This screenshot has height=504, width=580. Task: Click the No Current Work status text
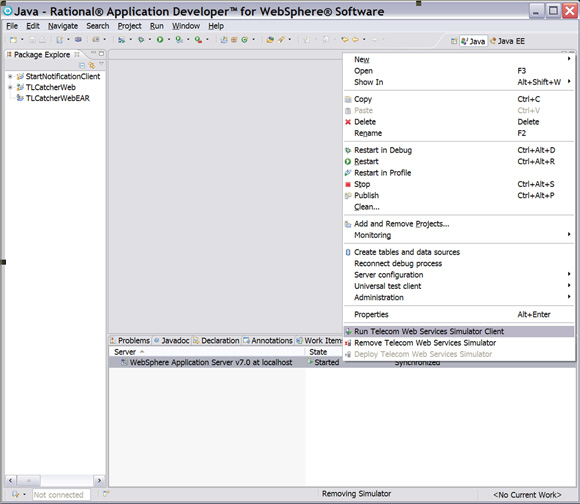[x=527, y=495]
